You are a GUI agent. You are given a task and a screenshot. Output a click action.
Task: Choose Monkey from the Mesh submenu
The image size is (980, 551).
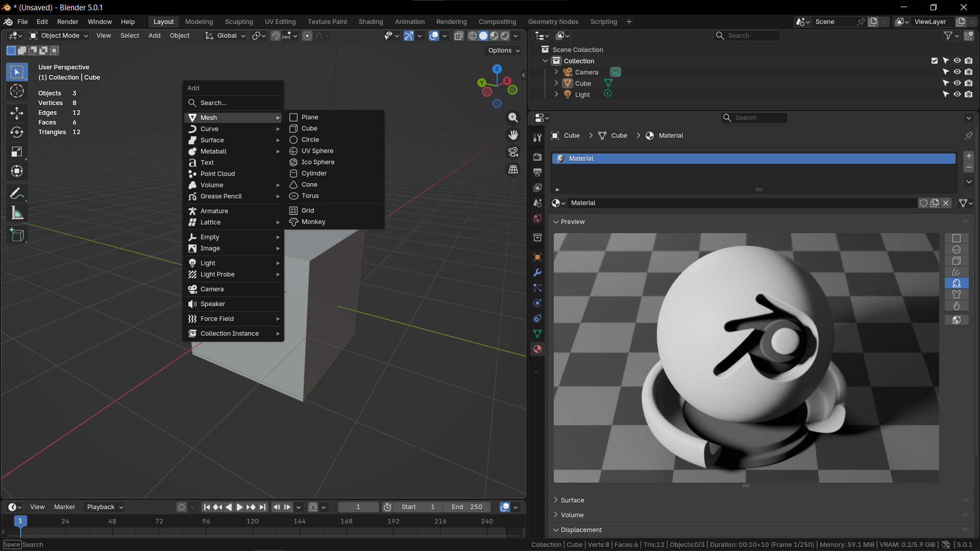click(x=334, y=222)
